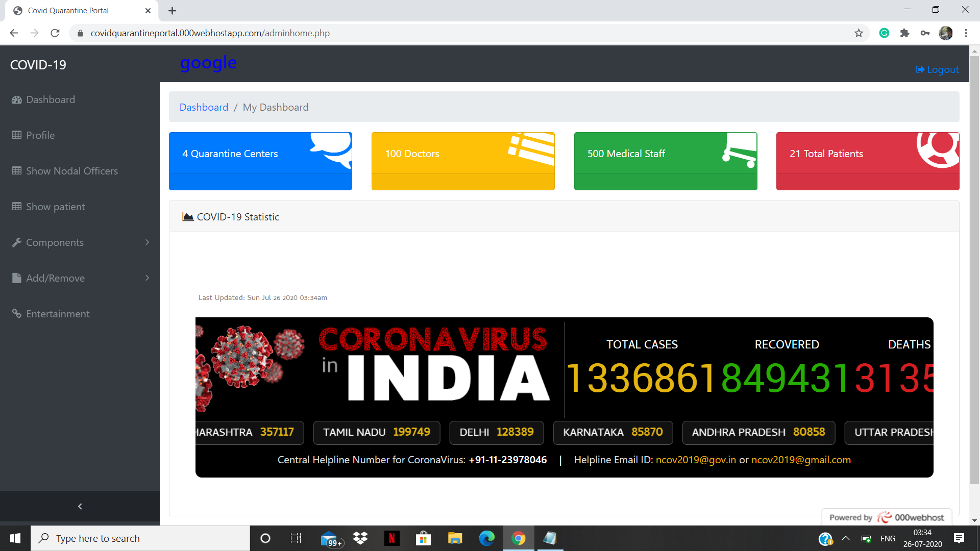Click the link icon beside Entertainment
Screen dimensions: 980x551
(17, 314)
